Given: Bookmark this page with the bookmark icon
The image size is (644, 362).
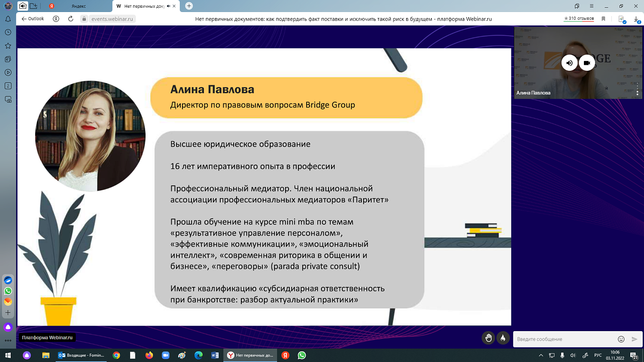Looking at the screenshot, I should click(604, 19).
